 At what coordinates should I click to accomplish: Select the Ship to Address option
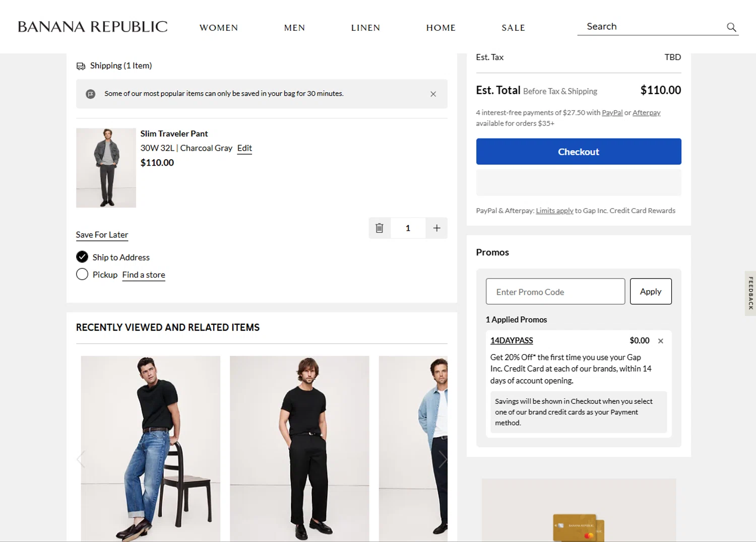coord(82,257)
